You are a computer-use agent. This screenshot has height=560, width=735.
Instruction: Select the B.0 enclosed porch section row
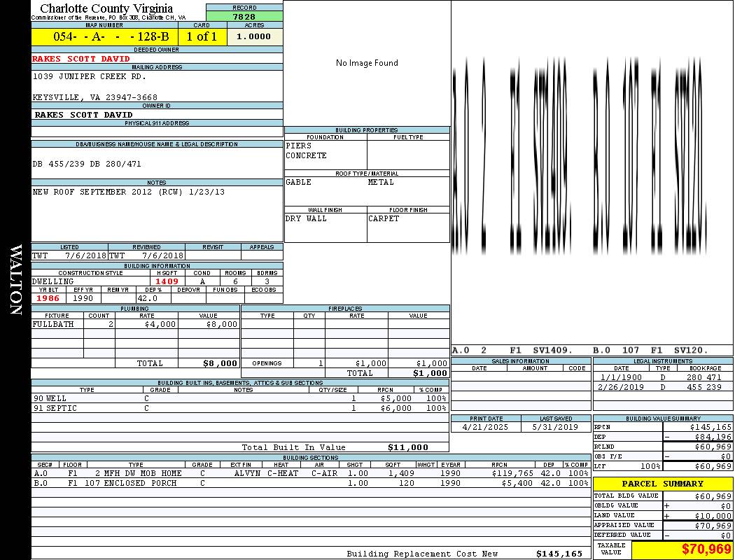[x=311, y=483]
